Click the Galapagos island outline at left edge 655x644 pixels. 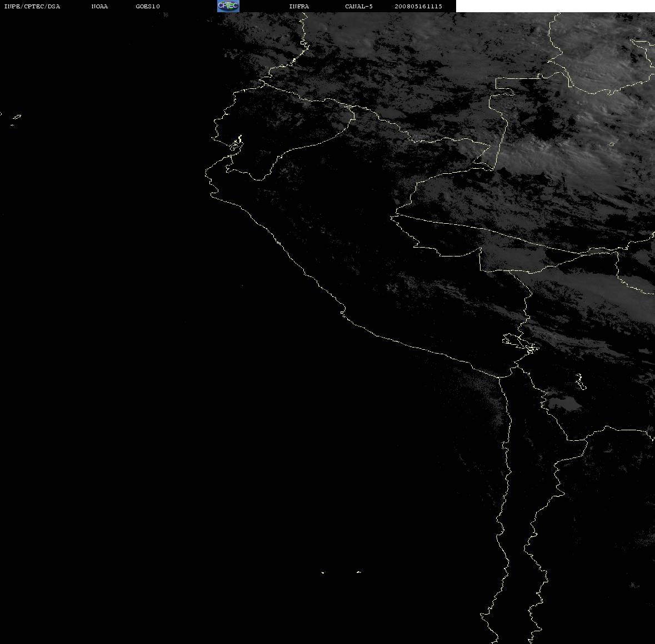16,119
